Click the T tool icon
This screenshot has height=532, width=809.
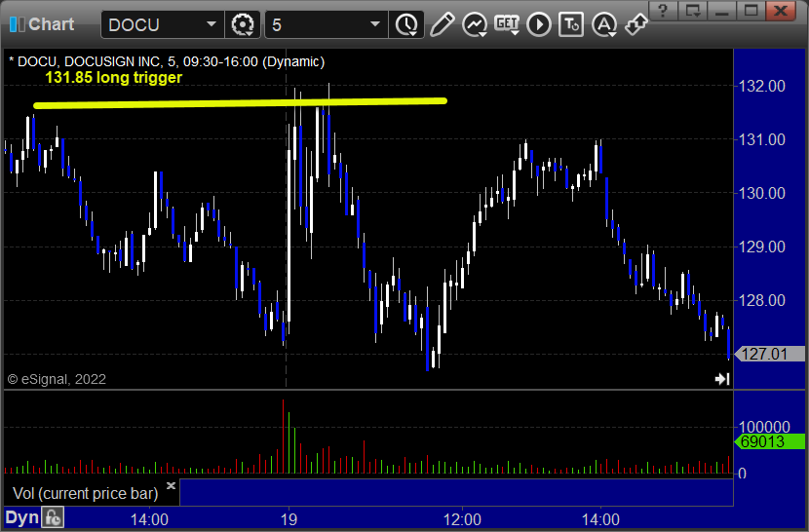point(571,24)
